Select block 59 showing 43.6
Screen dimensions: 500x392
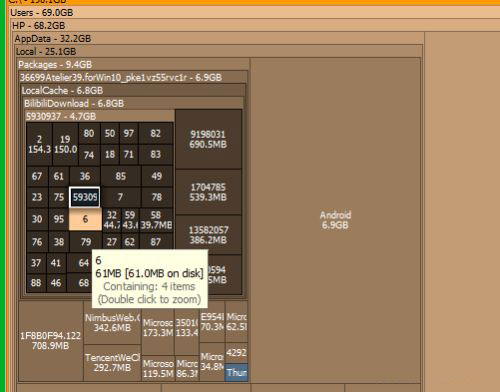coord(130,220)
